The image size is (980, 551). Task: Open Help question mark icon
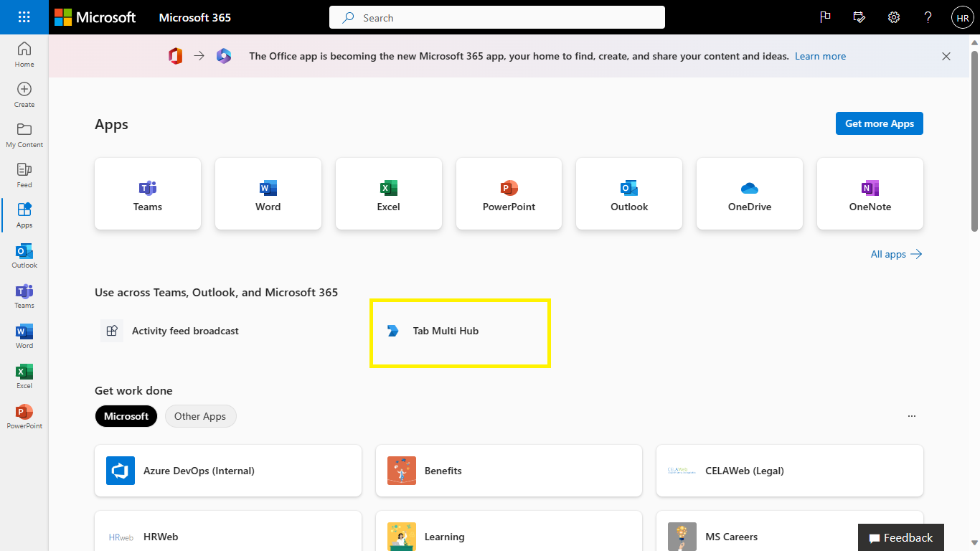tap(928, 17)
